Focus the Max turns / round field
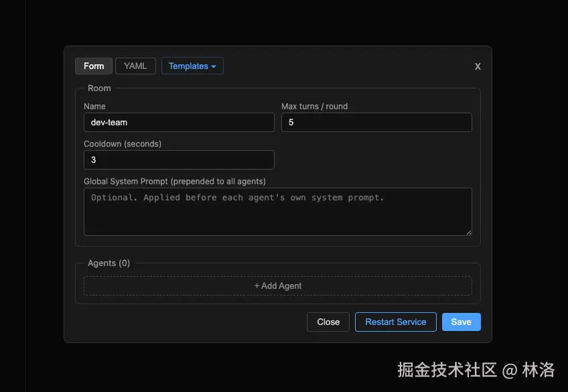The height and width of the screenshot is (392, 568). pyautogui.click(x=376, y=123)
